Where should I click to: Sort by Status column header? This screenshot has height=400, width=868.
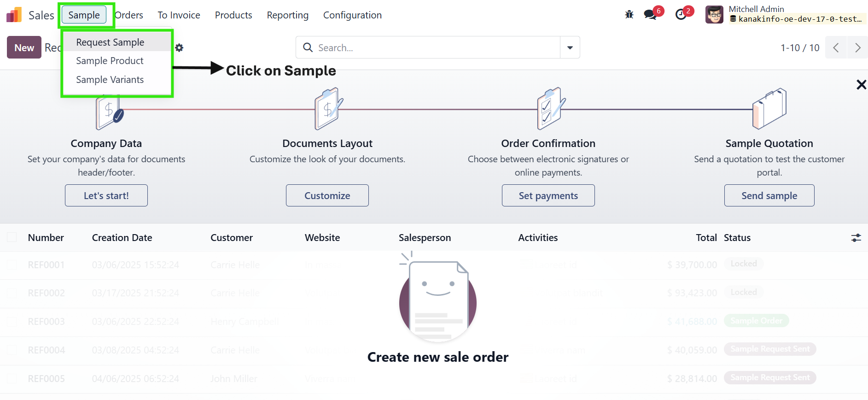tap(737, 238)
